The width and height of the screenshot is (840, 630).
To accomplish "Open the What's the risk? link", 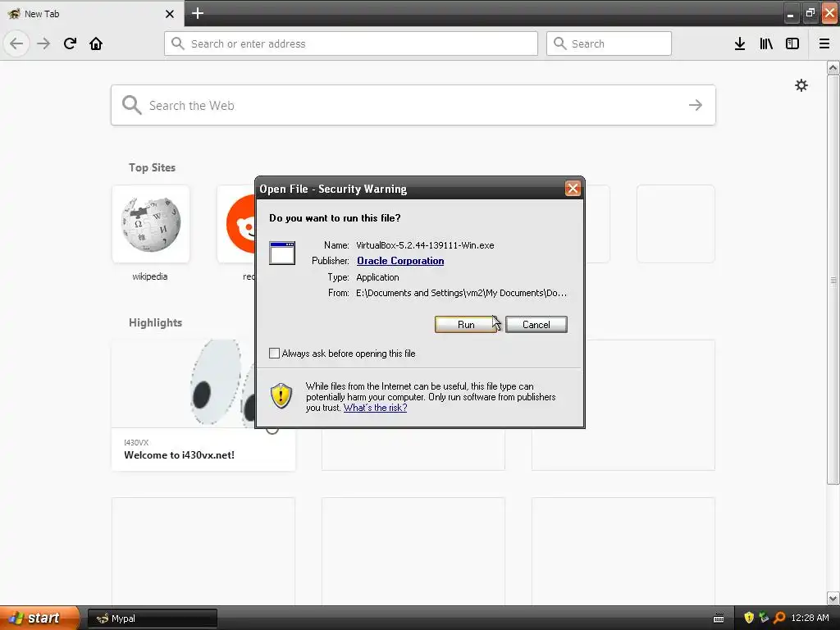I will pos(375,408).
